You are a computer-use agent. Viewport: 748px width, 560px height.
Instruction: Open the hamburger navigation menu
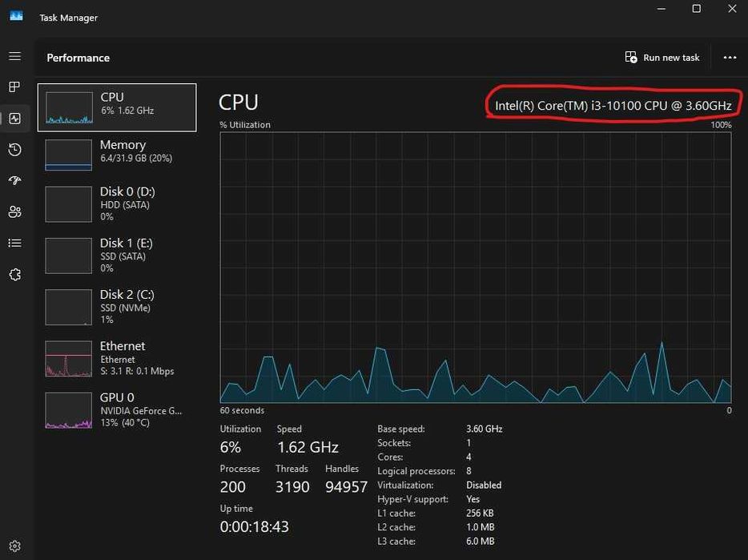14,56
